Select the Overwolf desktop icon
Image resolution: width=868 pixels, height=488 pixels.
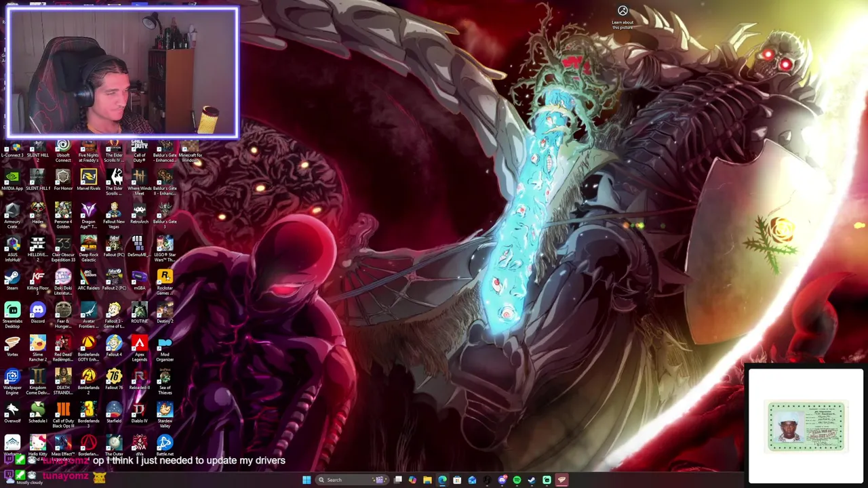(x=12, y=413)
